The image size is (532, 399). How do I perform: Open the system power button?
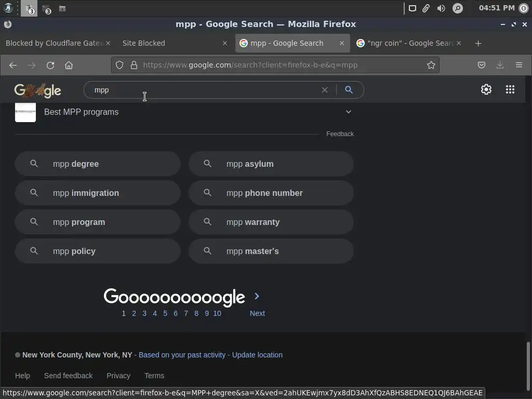(x=524, y=8)
